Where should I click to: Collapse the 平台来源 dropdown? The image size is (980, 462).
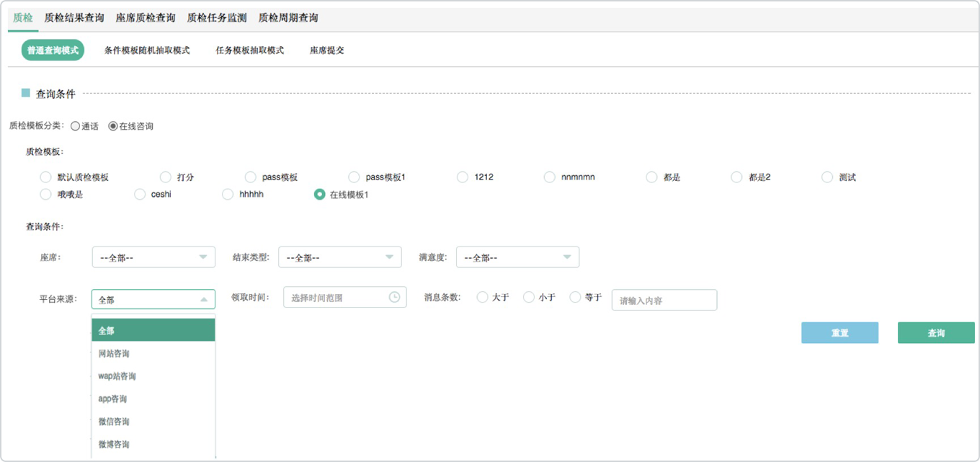pyautogui.click(x=153, y=299)
